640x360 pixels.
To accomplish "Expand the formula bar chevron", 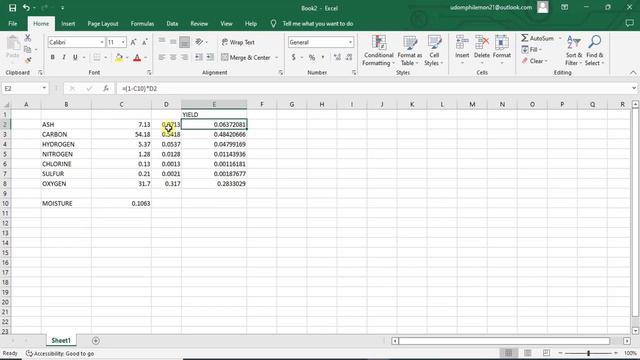I will (x=633, y=88).
